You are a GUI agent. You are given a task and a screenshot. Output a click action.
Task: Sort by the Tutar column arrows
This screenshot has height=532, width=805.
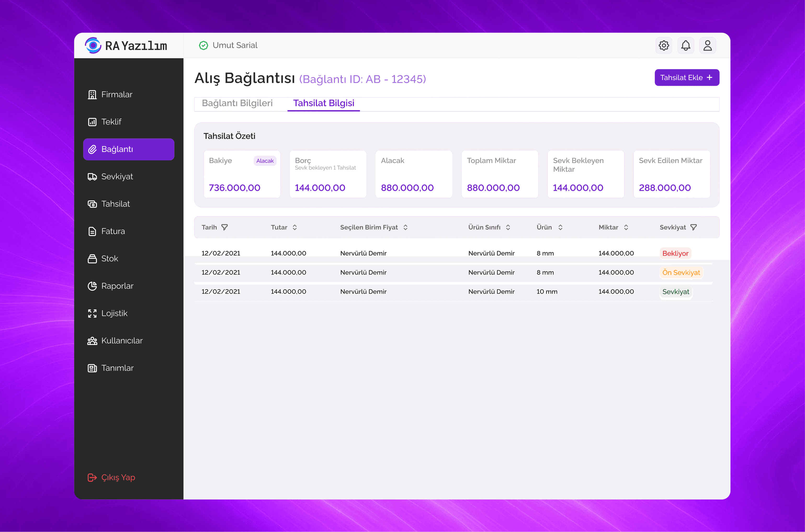pos(295,227)
